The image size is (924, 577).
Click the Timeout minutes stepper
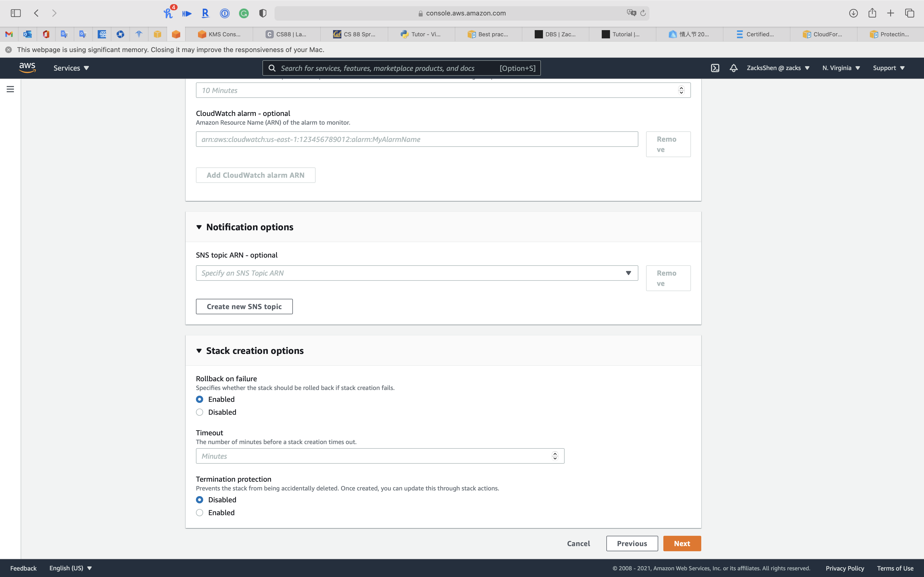pyautogui.click(x=555, y=456)
